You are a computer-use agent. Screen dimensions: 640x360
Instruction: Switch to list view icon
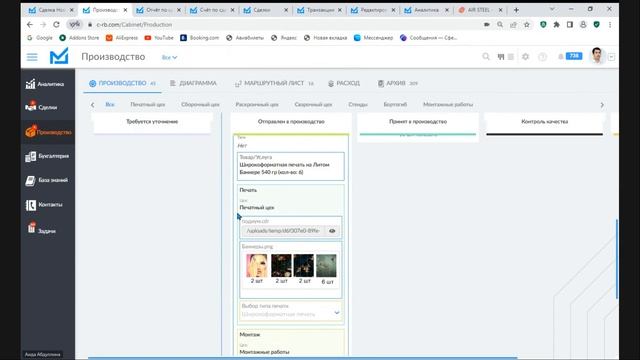pos(511,57)
